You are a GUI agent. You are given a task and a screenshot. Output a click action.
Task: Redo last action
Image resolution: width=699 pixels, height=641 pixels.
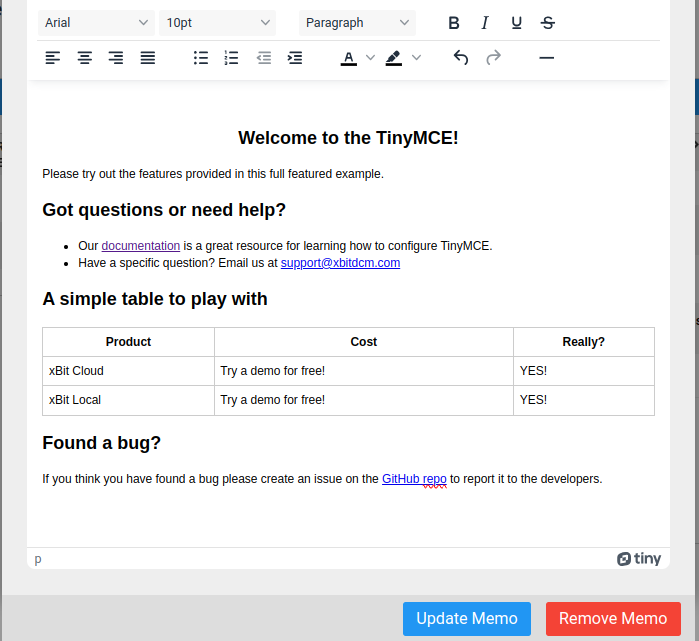pyautogui.click(x=493, y=58)
